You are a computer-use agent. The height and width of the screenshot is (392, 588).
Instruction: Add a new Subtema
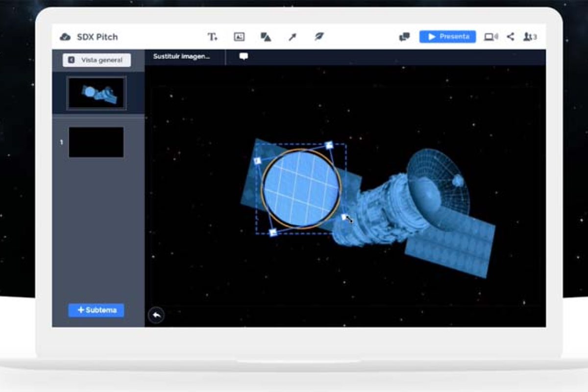tap(96, 310)
